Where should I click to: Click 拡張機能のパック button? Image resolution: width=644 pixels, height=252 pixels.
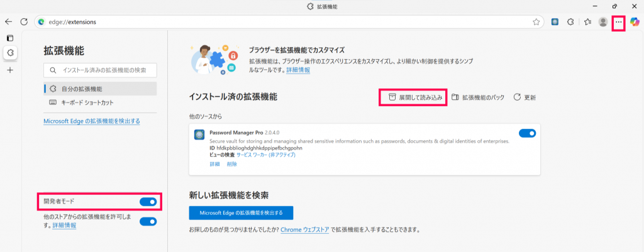[x=478, y=97]
